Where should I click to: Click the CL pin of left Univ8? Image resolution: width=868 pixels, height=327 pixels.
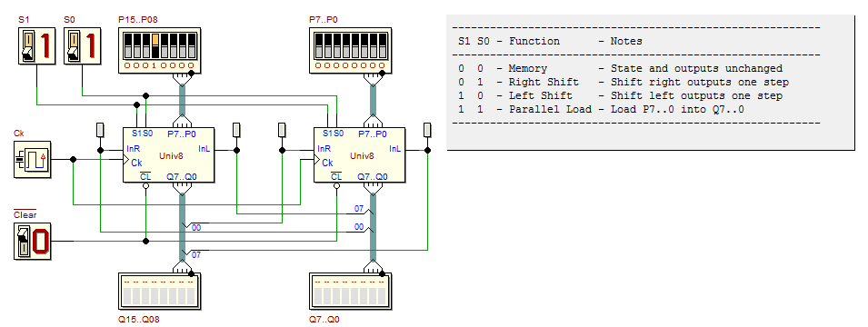click(x=145, y=177)
